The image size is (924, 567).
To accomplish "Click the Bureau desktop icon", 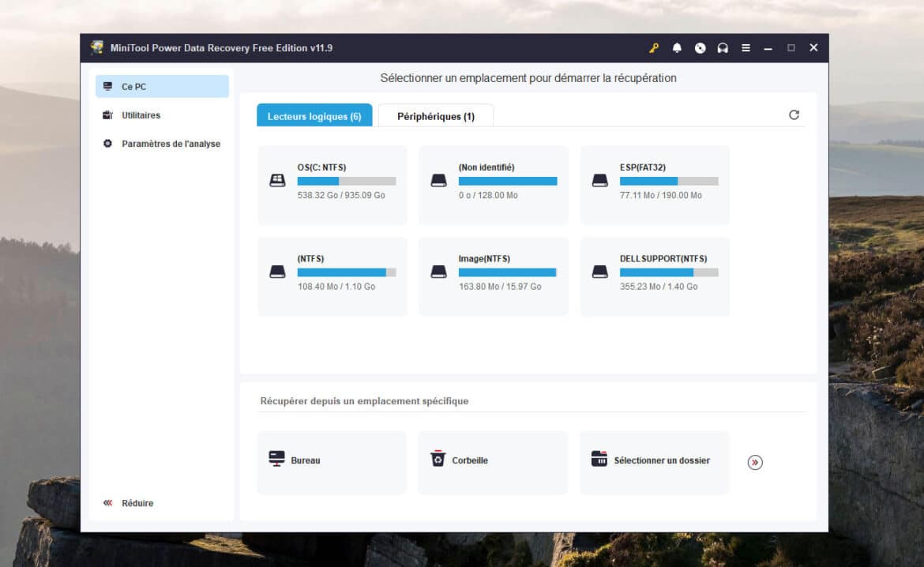I will point(276,459).
